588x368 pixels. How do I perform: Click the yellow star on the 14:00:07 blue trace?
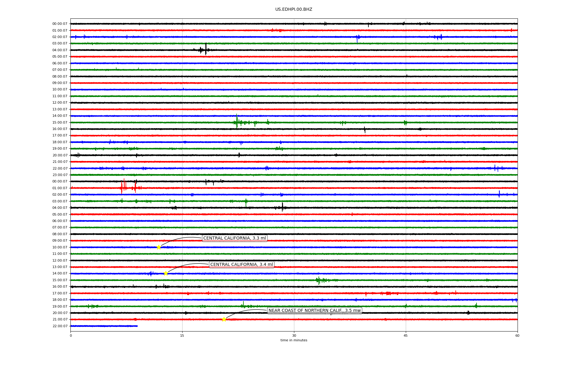coord(166,273)
